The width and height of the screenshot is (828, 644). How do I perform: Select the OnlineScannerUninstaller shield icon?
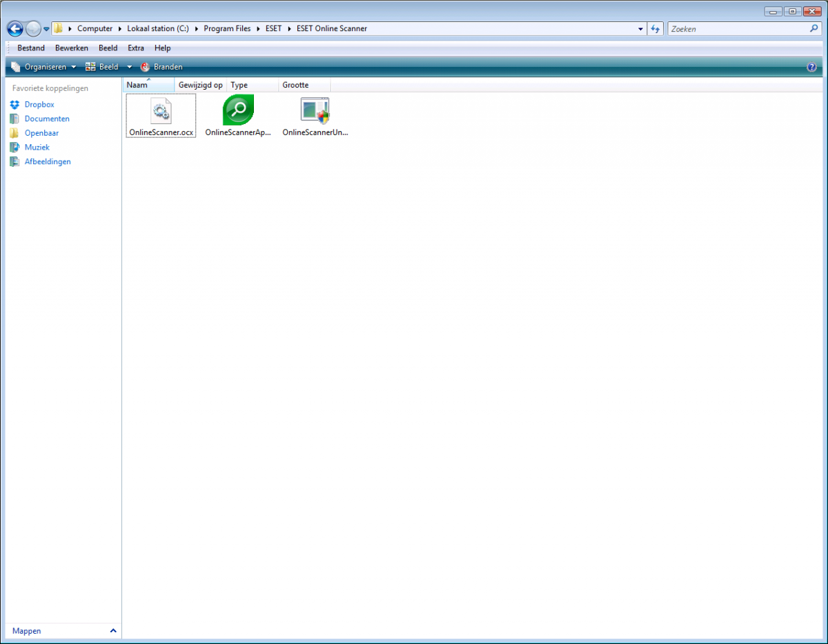point(315,110)
